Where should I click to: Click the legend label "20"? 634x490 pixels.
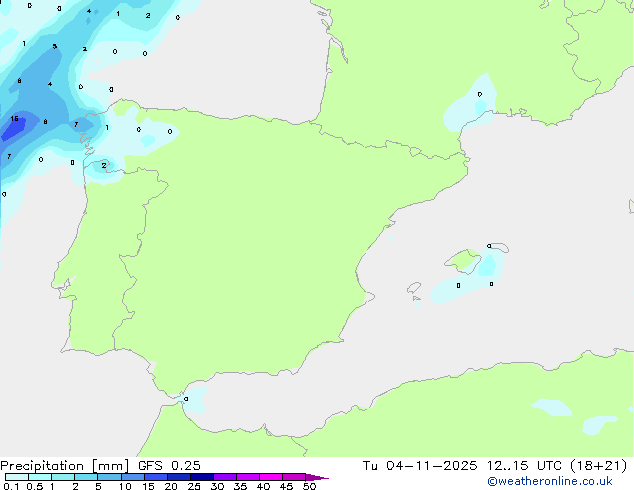pyautogui.click(x=171, y=486)
